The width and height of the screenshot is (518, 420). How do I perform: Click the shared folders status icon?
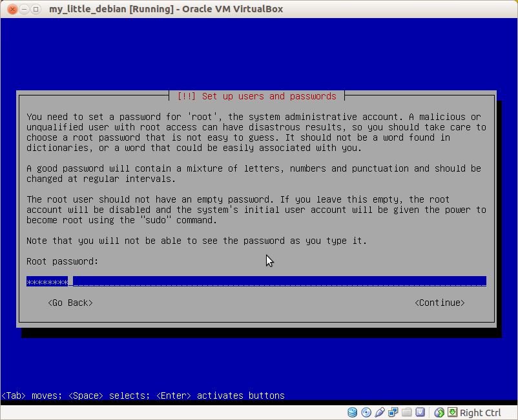point(407,412)
